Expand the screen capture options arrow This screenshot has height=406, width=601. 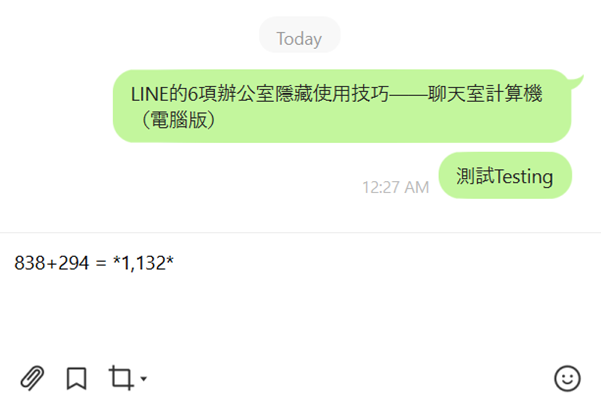(x=144, y=379)
